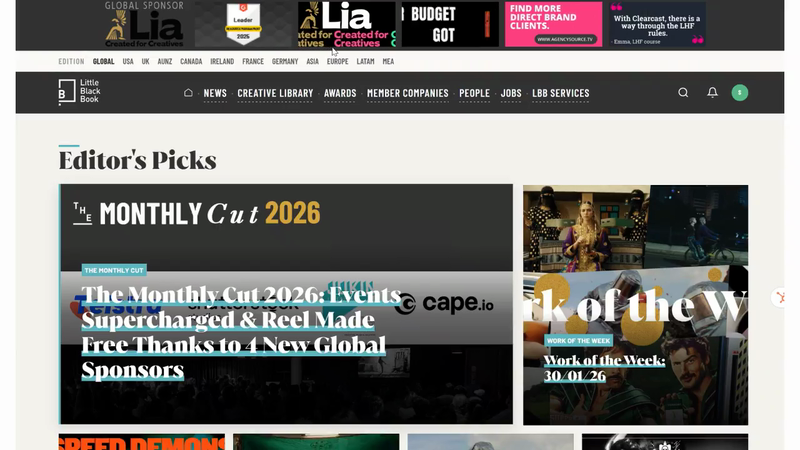Screen dimensions: 800x450
Task: Open the green user profile avatar
Action: tap(740, 92)
